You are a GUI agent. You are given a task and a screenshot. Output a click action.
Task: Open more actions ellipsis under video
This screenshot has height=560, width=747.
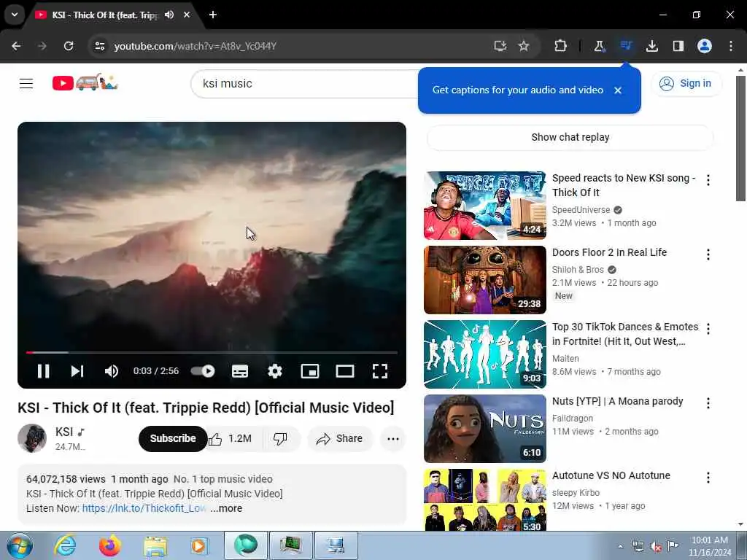tap(393, 438)
